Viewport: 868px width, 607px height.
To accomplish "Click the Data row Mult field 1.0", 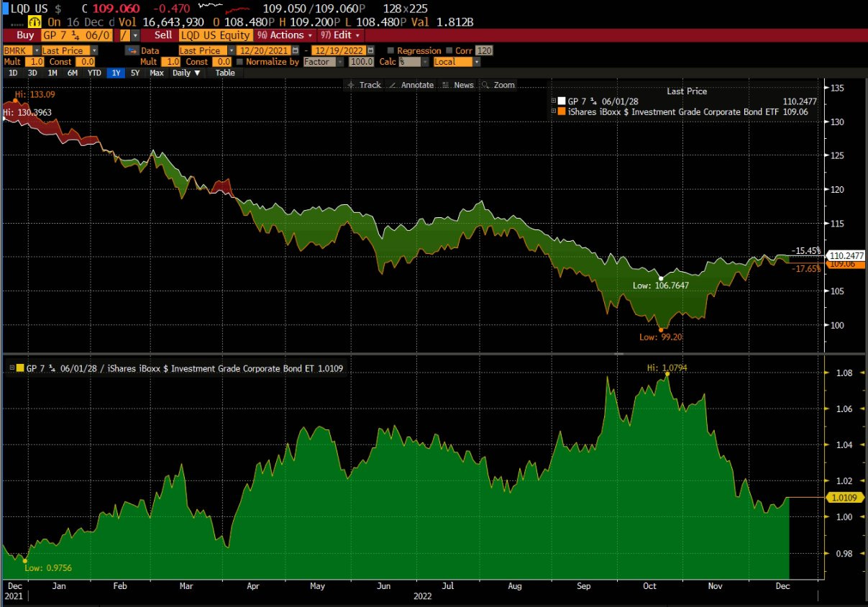I will click(x=171, y=62).
